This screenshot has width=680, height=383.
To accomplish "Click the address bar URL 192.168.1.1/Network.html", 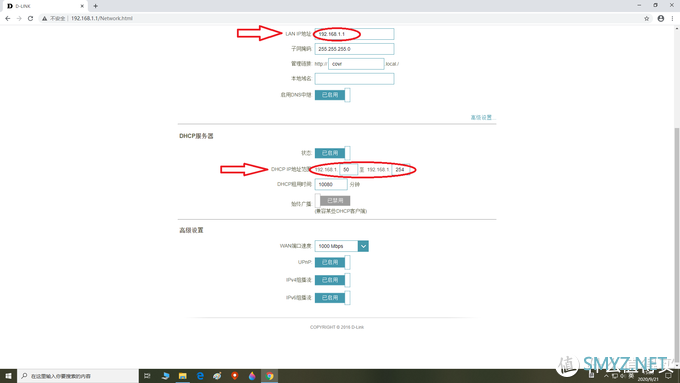I will pos(101,18).
